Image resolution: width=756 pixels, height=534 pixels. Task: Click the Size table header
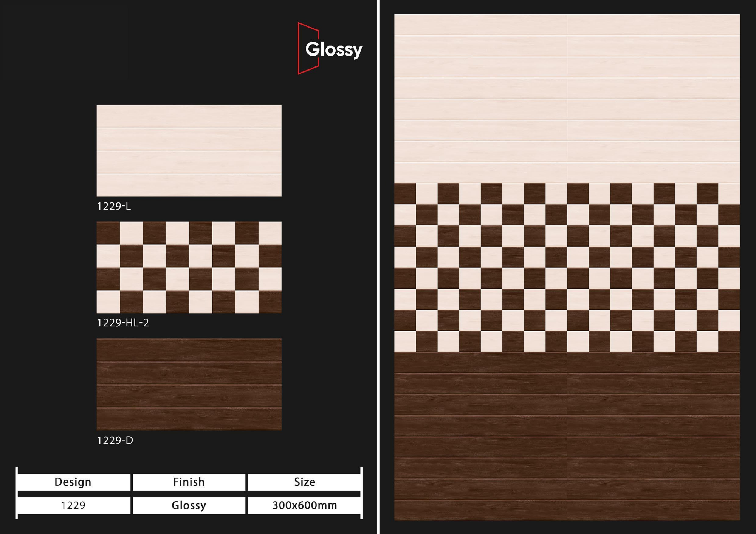coord(304,482)
